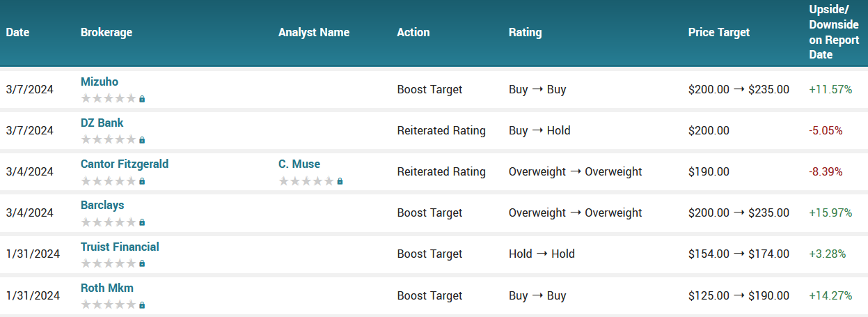Click the DZ Bank Reiterated Rating action
Viewport: 868px width, 317px height.
pyautogui.click(x=441, y=130)
